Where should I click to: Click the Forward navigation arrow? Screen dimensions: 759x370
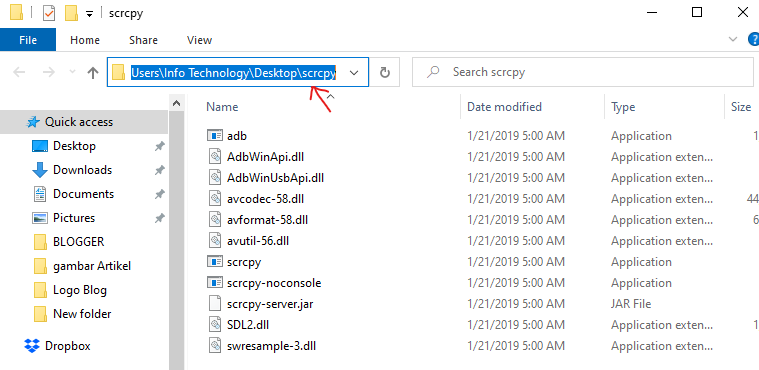click(x=49, y=73)
